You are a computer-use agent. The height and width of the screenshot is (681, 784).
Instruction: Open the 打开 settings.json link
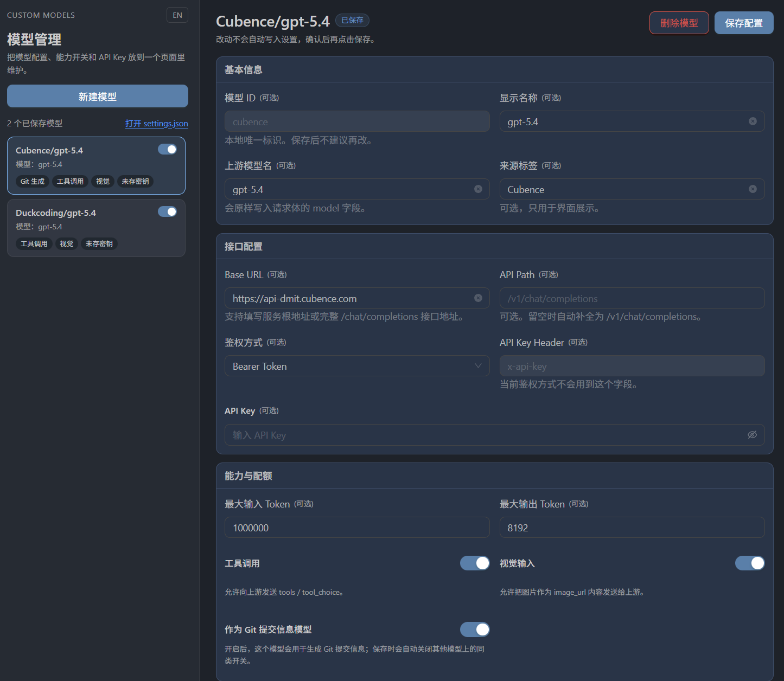point(157,124)
